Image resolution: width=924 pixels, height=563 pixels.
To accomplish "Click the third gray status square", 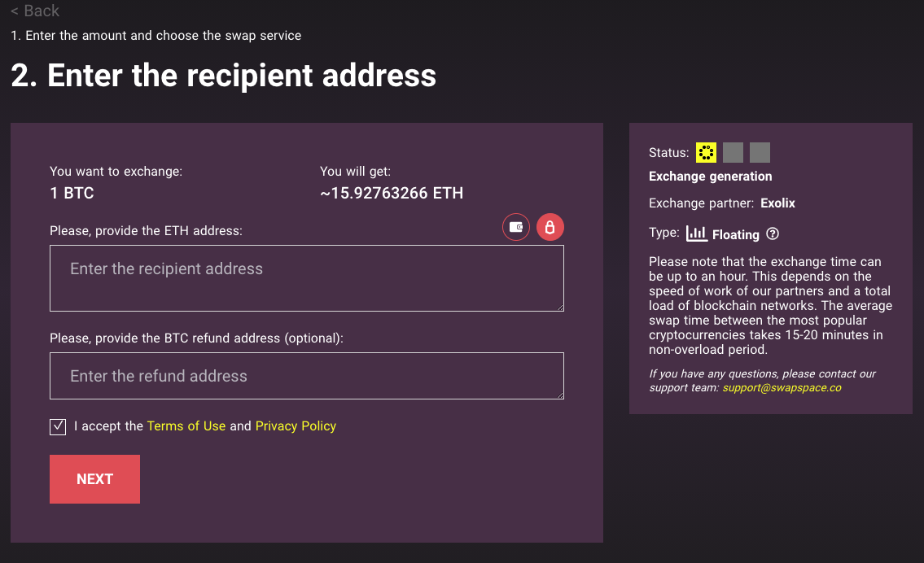I will click(x=760, y=152).
